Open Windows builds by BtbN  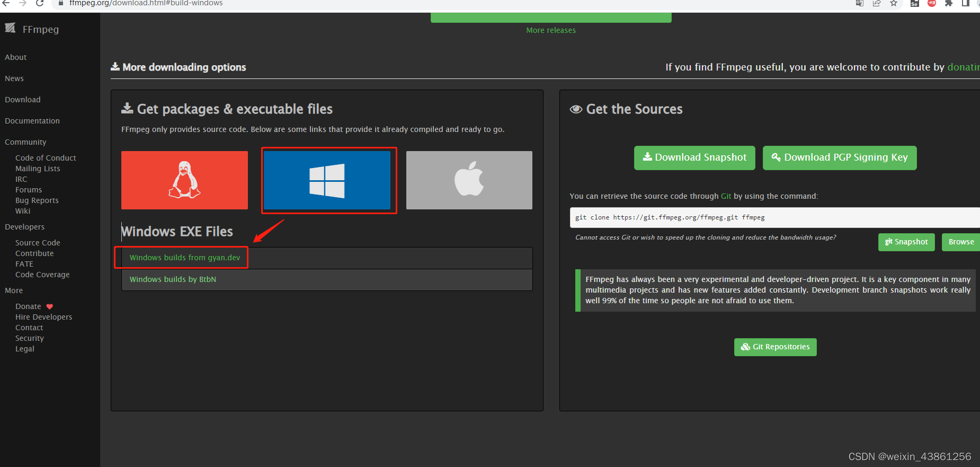[x=173, y=279]
